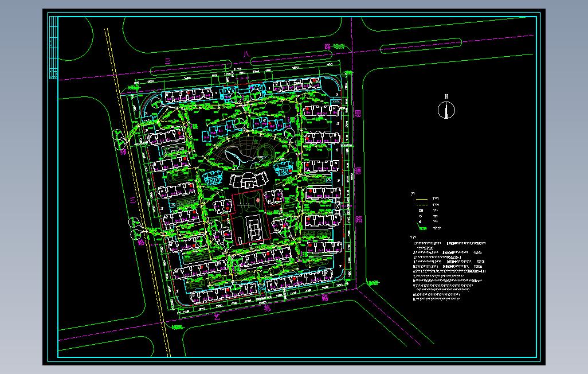Select the 苑 road label character
Viewport: 588px width, 374px height.
pyautogui.click(x=267, y=309)
